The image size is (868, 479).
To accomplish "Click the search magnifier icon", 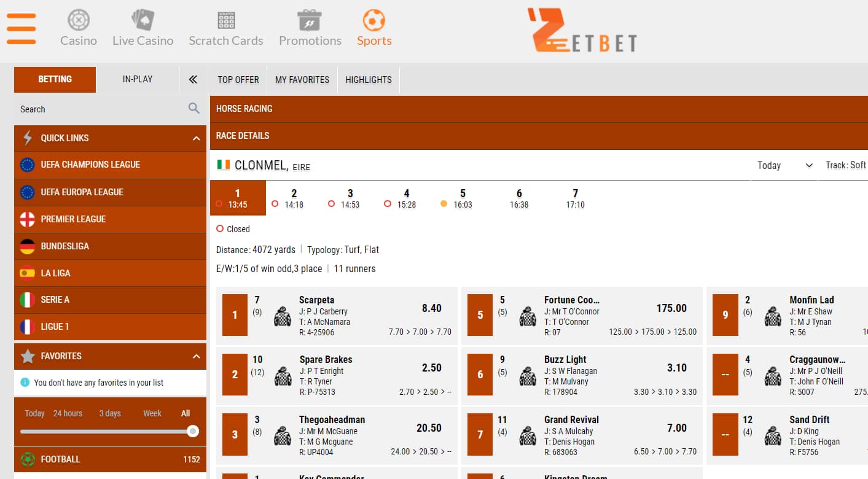I will [x=194, y=109].
